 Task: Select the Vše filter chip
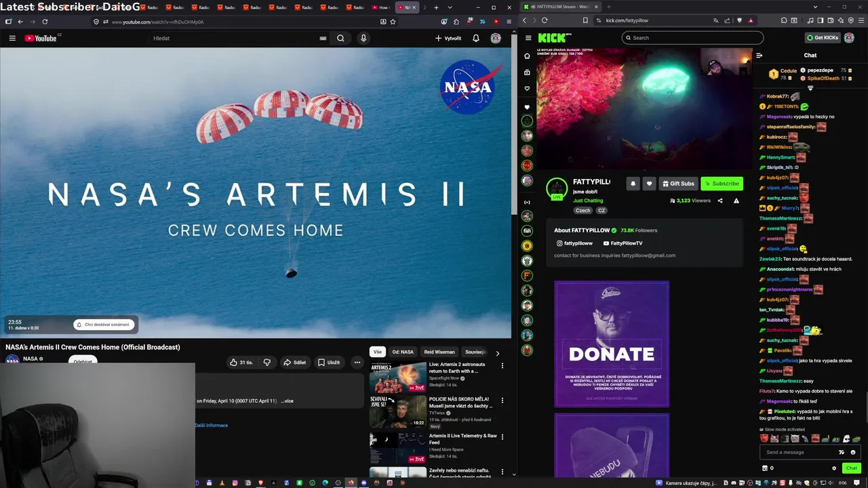(378, 352)
